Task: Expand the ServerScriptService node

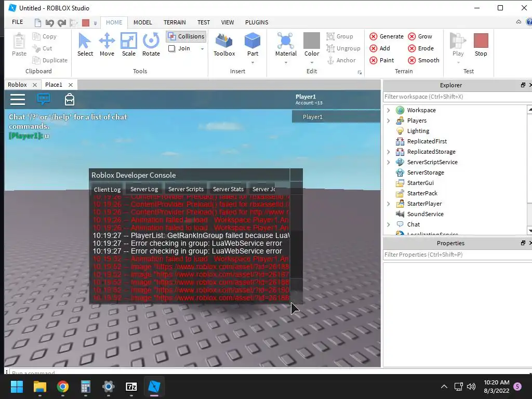Action: point(389,162)
